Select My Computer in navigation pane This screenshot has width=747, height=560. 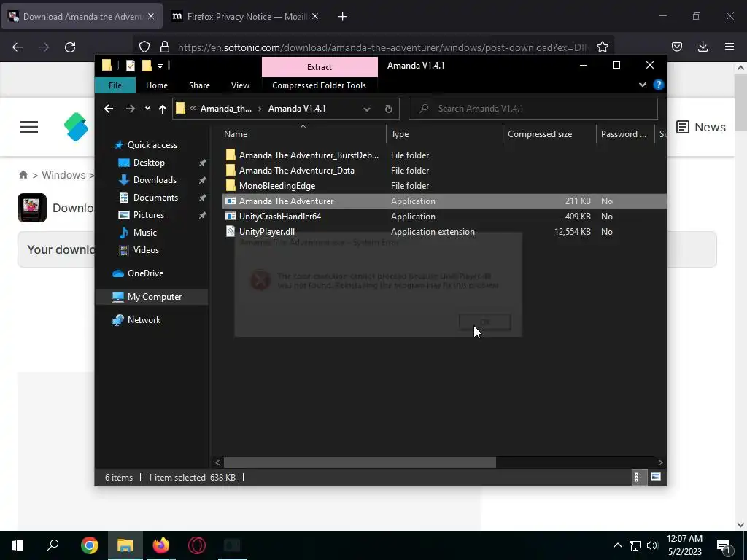coord(152,297)
